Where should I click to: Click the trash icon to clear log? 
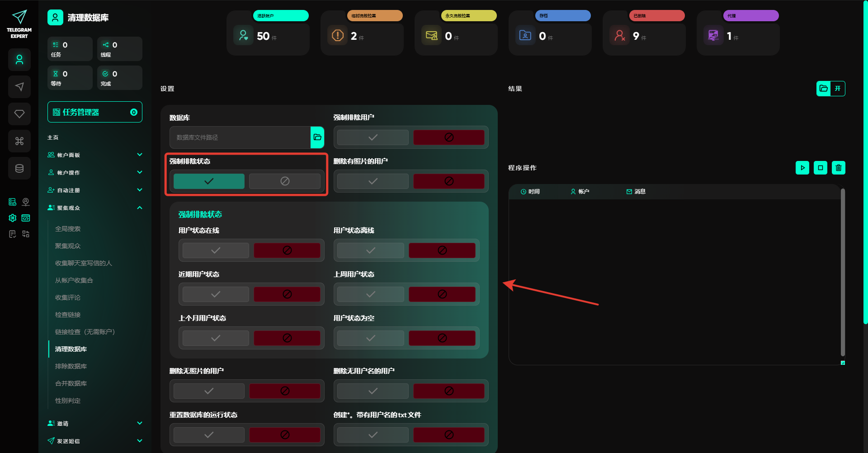[x=838, y=168]
